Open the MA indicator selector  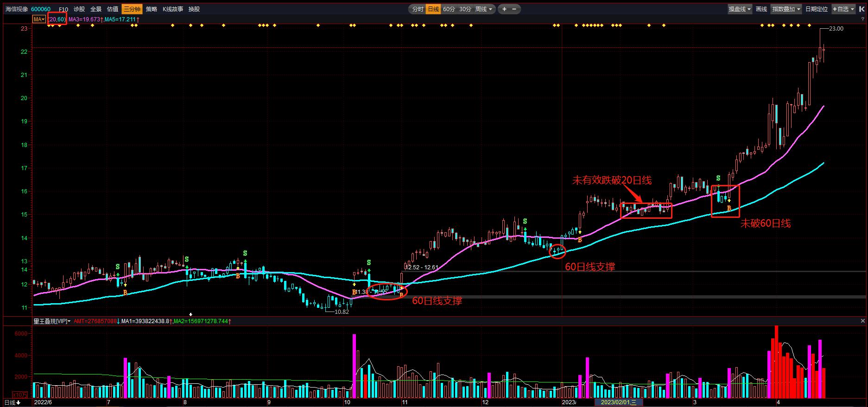pos(39,19)
